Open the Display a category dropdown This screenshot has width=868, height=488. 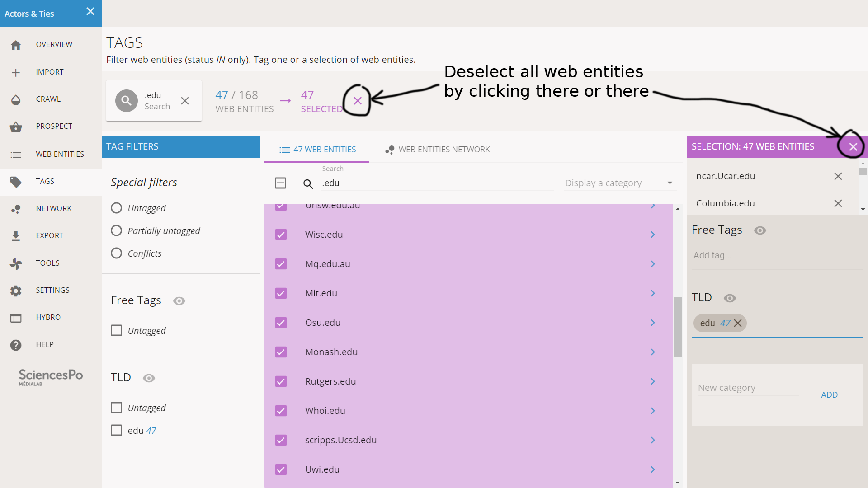(x=620, y=183)
